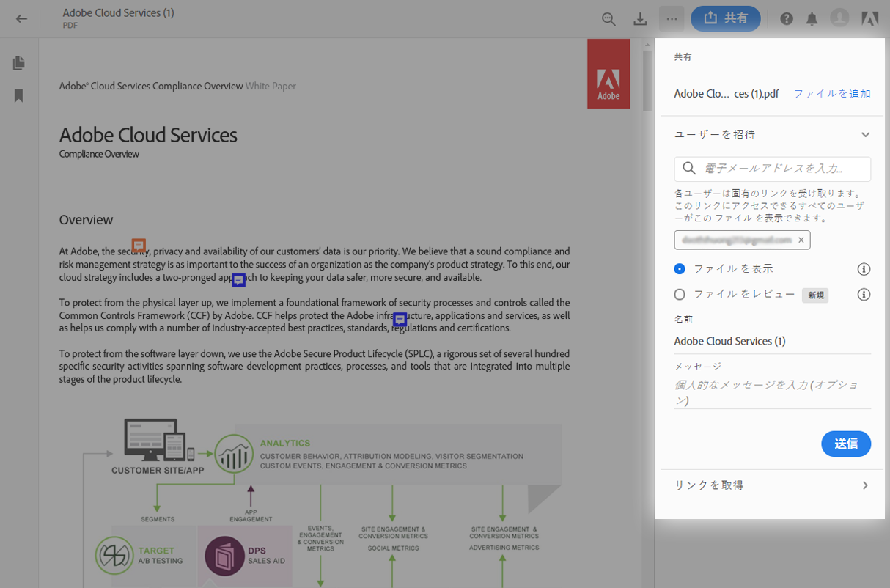Open the blue comment near infrastructure
Image resolution: width=890 pixels, height=588 pixels.
point(400,319)
